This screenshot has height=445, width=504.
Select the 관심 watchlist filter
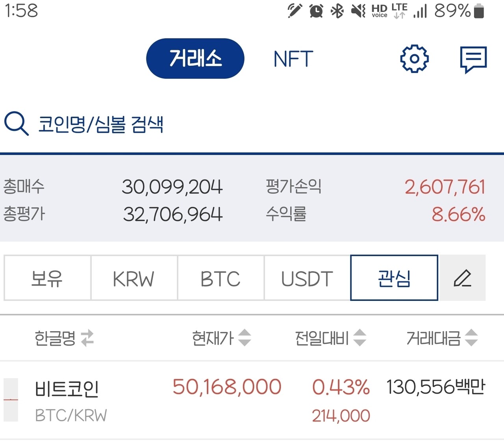394,278
